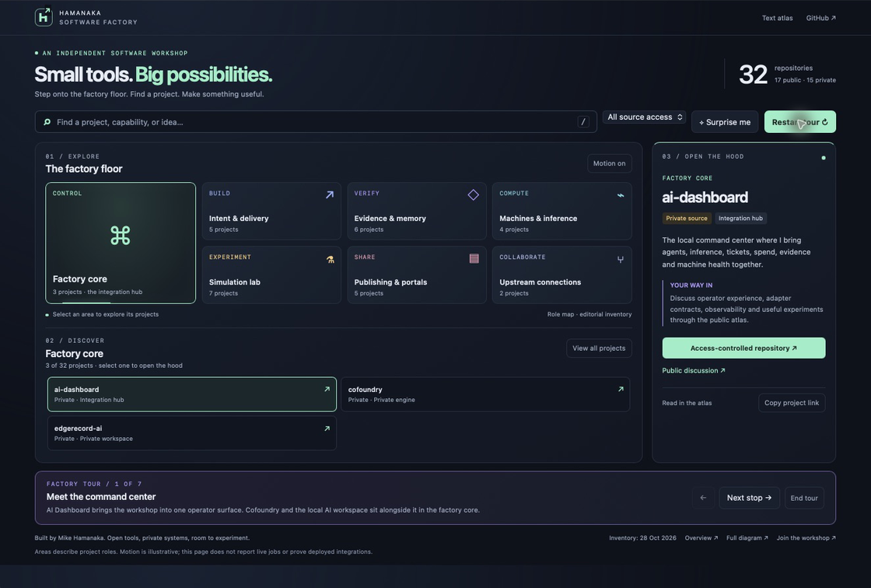
Task: Click the Compute card's corner icon
Action: (621, 195)
